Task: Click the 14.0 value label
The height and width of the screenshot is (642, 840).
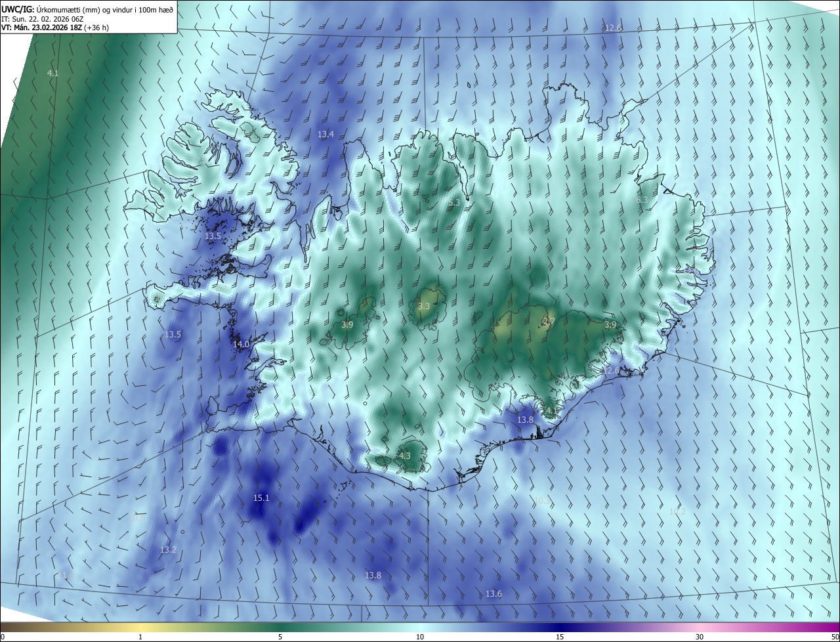Action: (x=241, y=345)
